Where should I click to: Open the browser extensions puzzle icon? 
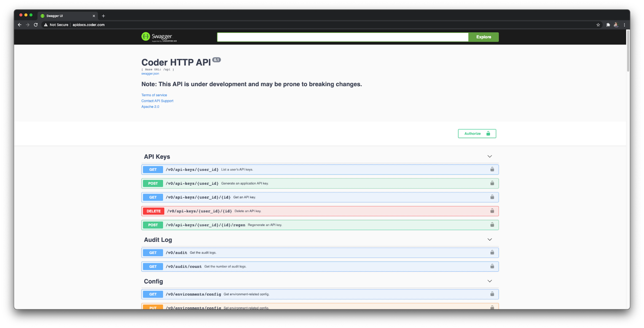pos(608,25)
